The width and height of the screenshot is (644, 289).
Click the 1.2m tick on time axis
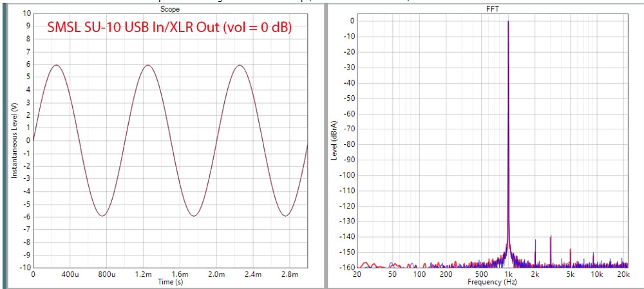pyautogui.click(x=143, y=274)
